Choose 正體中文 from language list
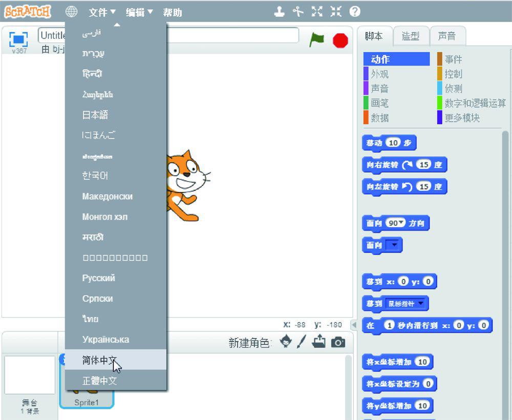 point(116,380)
